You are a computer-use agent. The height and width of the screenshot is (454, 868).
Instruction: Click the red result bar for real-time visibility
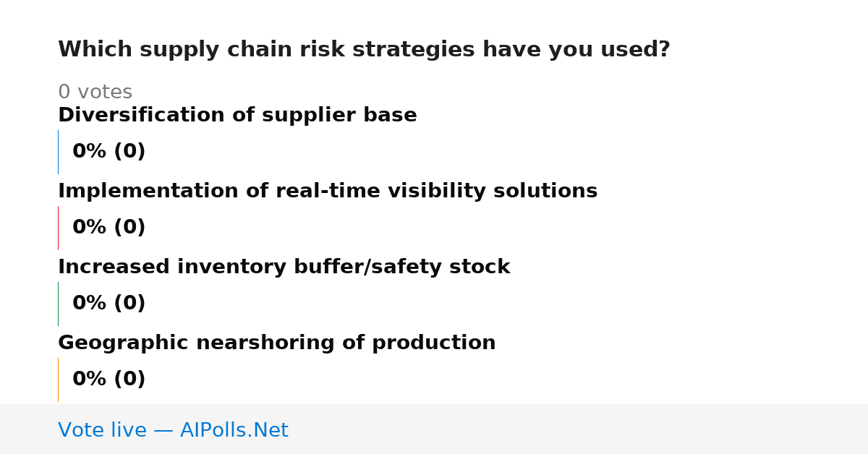tap(58, 228)
